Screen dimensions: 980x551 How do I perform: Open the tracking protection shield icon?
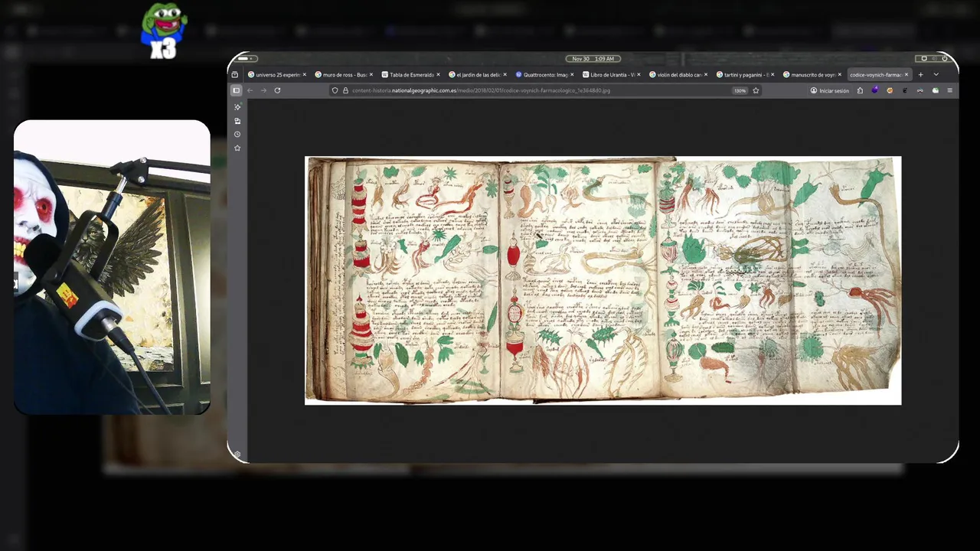pyautogui.click(x=335, y=90)
